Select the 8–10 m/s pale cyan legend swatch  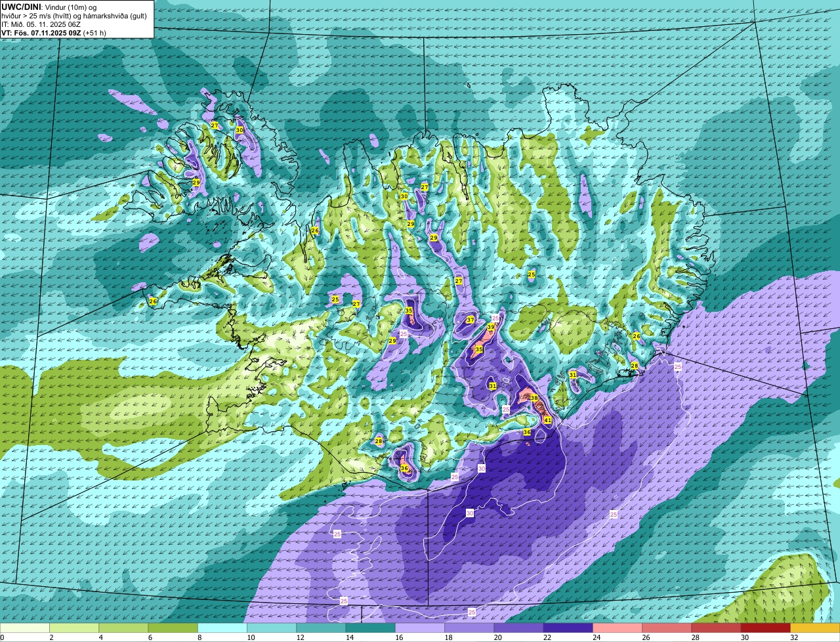[222, 628]
